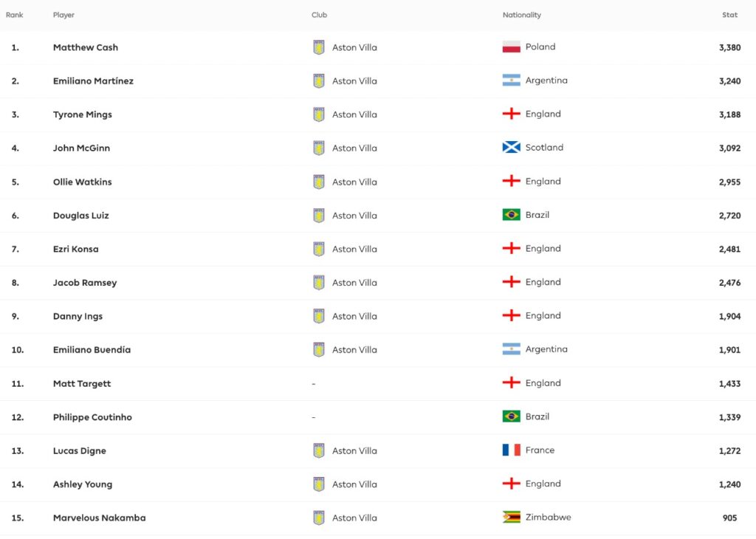Click Brazil flag next to Douglas Luiz
This screenshot has height=539, width=756.
point(511,215)
